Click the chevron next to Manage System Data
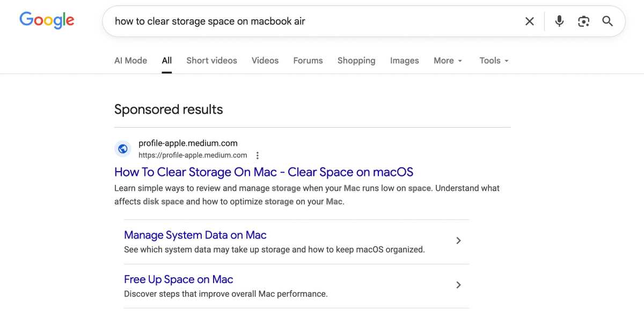 click(x=459, y=241)
